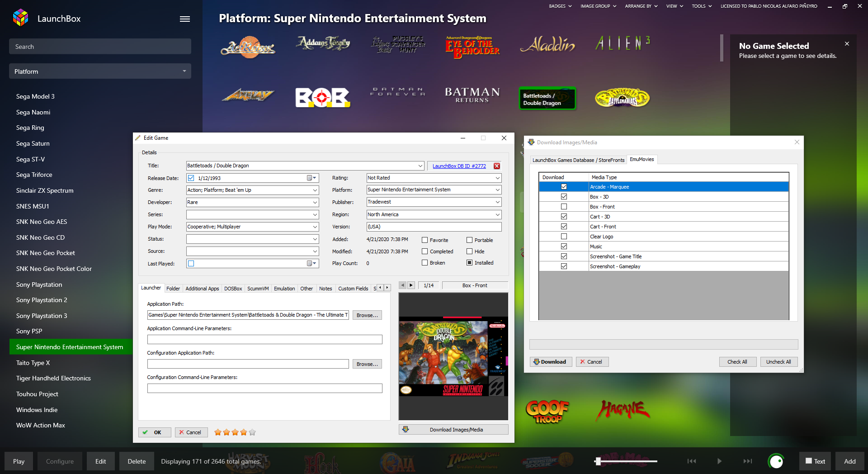The height and width of the screenshot is (474, 868).
Task: Select Sony Playstation 2 in the sidebar
Action: 42,300
